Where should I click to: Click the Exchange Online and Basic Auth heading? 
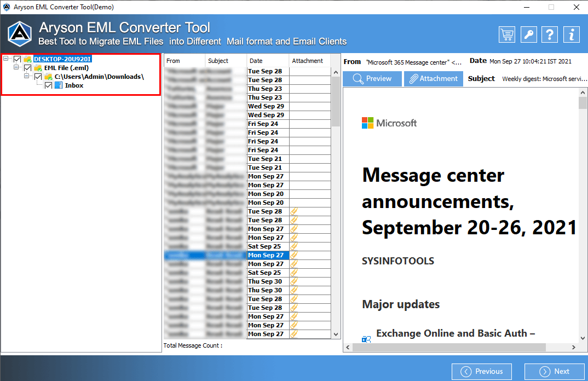(x=456, y=333)
